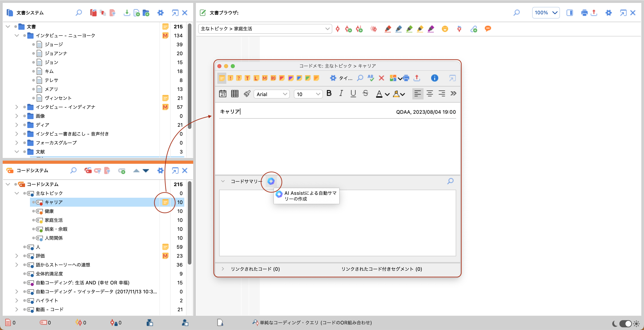Toggle the dark mode switch in status bar

[625, 323]
